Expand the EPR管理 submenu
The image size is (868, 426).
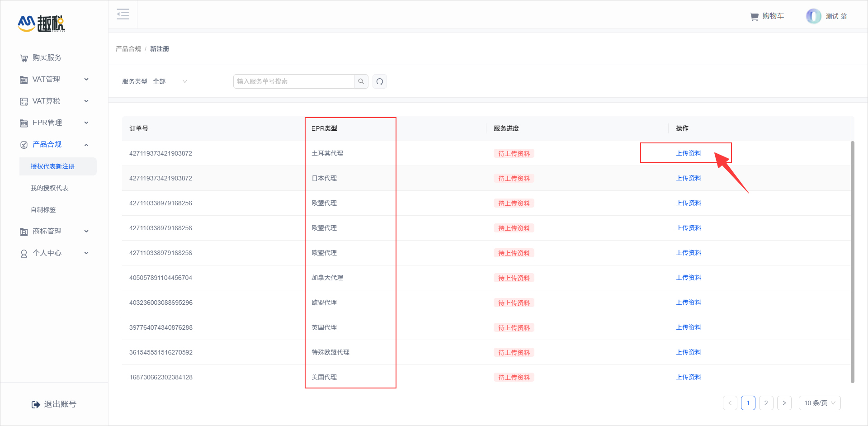(54, 123)
